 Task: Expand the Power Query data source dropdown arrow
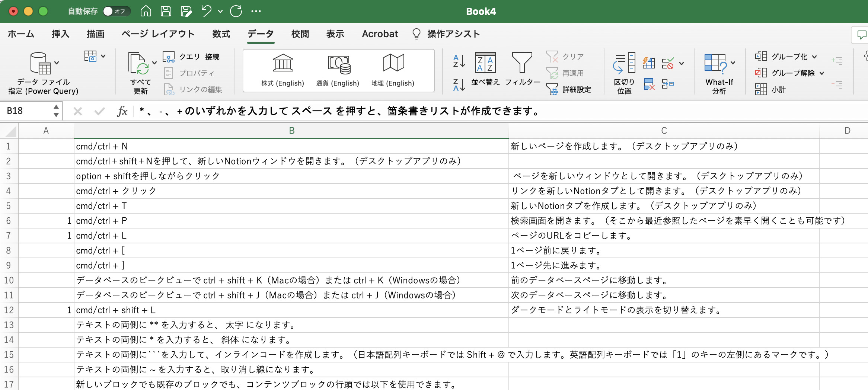pyautogui.click(x=57, y=63)
